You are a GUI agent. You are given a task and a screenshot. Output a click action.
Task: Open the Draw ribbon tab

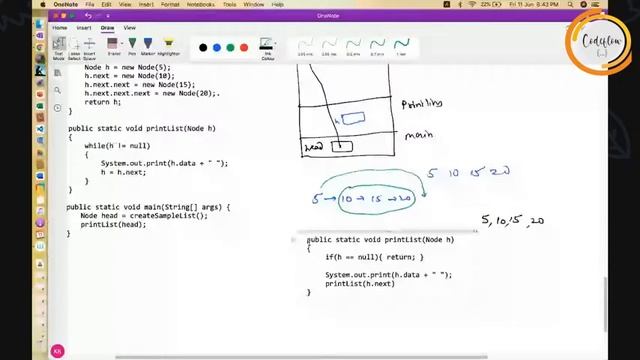(107, 28)
